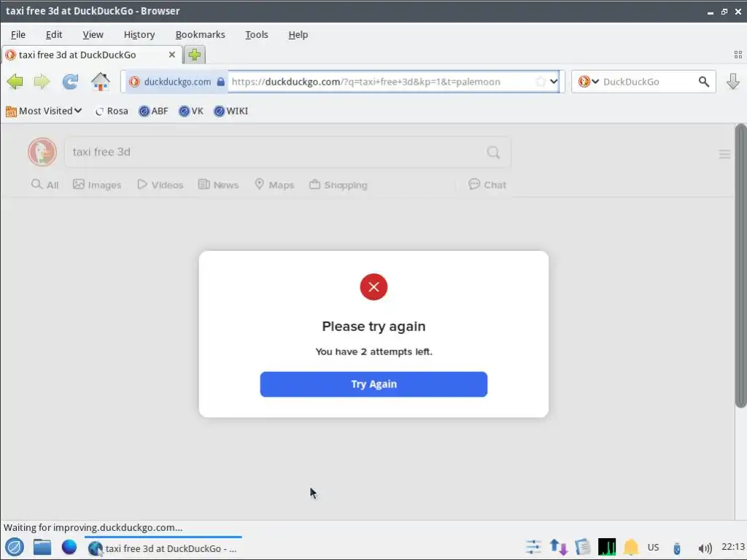Click the DuckDuckGo duck logo on the page
747x560 pixels.
pos(42,152)
